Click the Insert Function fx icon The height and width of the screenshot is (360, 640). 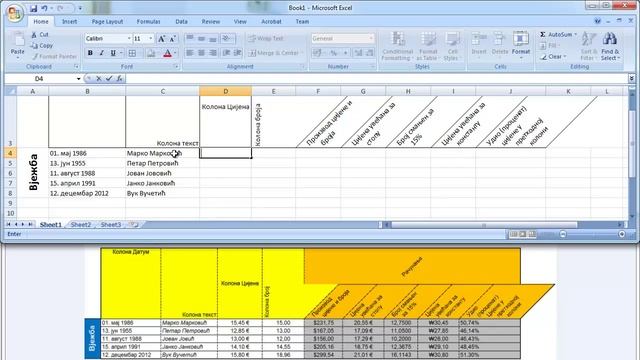(119, 78)
